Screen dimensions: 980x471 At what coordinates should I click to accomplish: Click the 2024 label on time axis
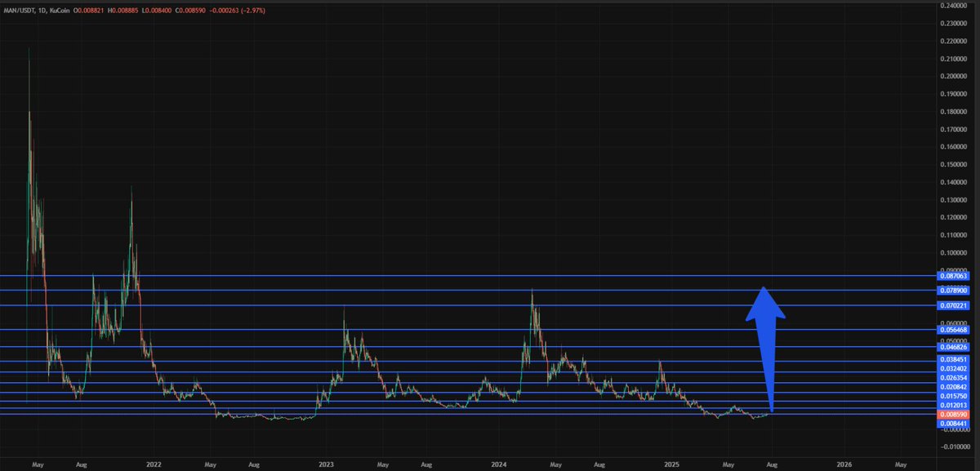pos(499,463)
